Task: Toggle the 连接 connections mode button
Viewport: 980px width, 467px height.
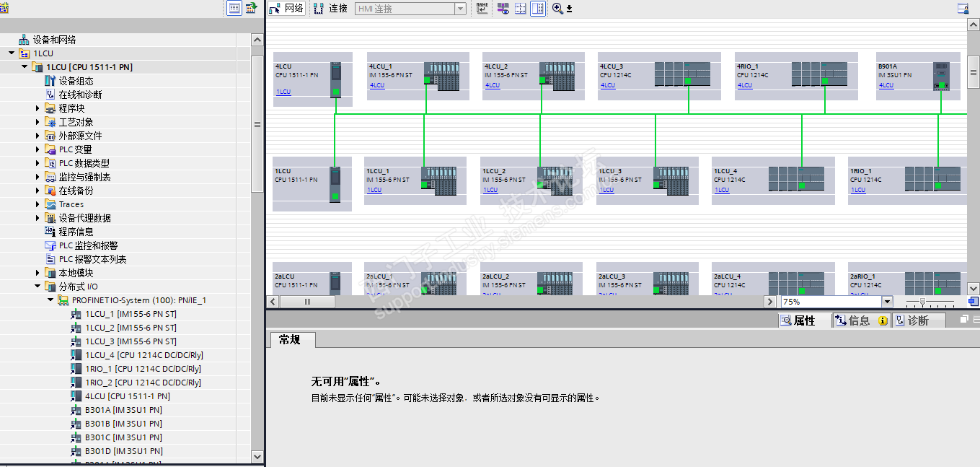Action: (330, 8)
